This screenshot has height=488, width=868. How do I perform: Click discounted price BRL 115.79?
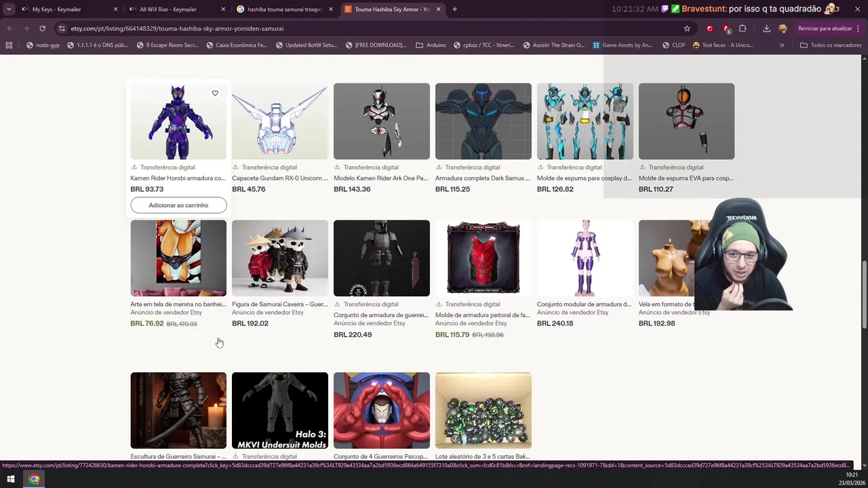point(452,334)
